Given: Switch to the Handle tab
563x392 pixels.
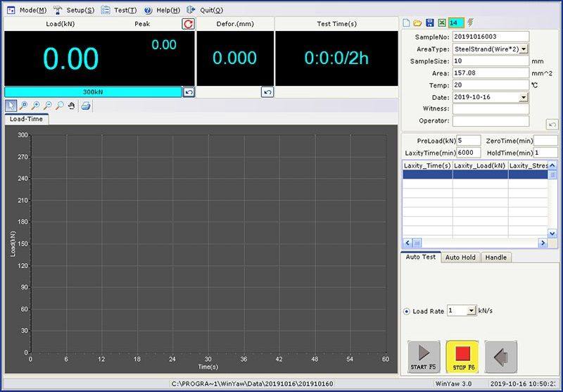Looking at the screenshot, I should click(495, 258).
